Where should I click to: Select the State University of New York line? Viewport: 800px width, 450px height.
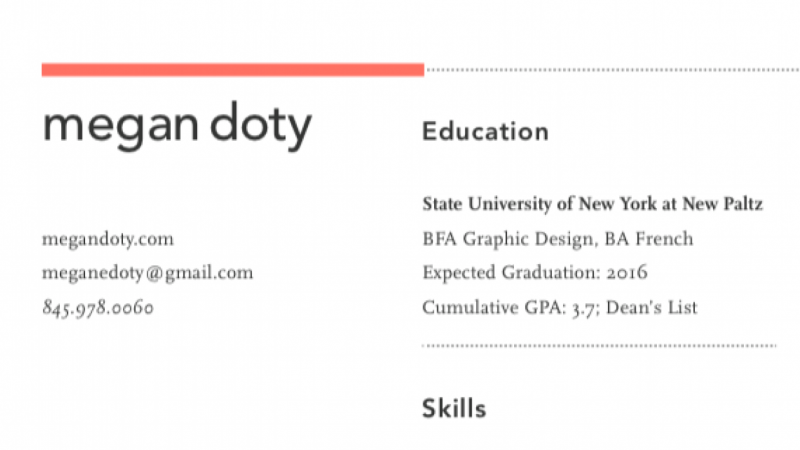[x=592, y=204]
